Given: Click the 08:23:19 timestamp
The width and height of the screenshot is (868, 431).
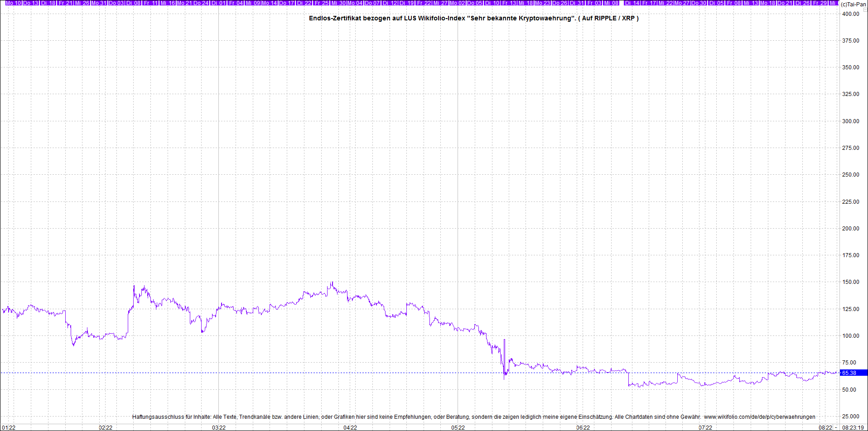Looking at the screenshot, I should click(x=853, y=427).
